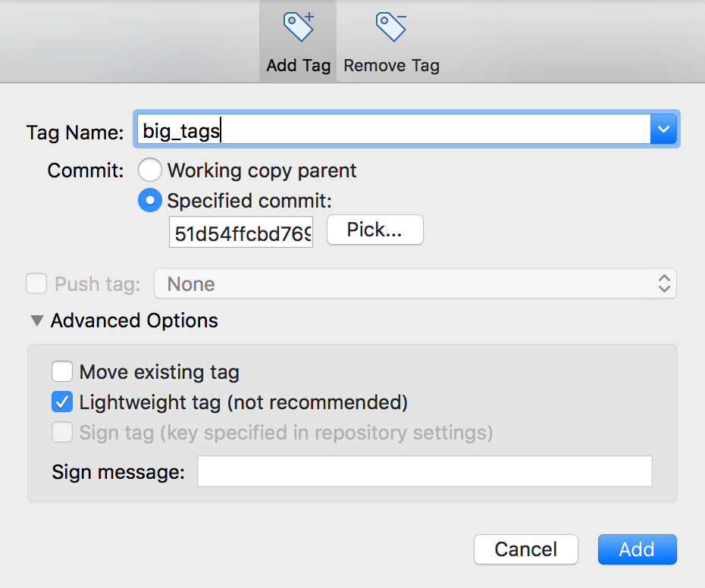
Task: Toggle the 'Sign tag' checkbox
Action: tap(63, 433)
